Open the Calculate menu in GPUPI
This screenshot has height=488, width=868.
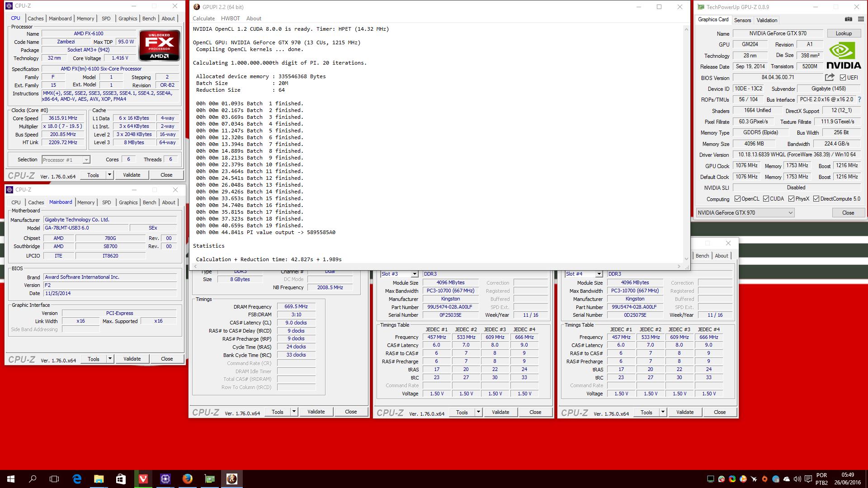203,19
